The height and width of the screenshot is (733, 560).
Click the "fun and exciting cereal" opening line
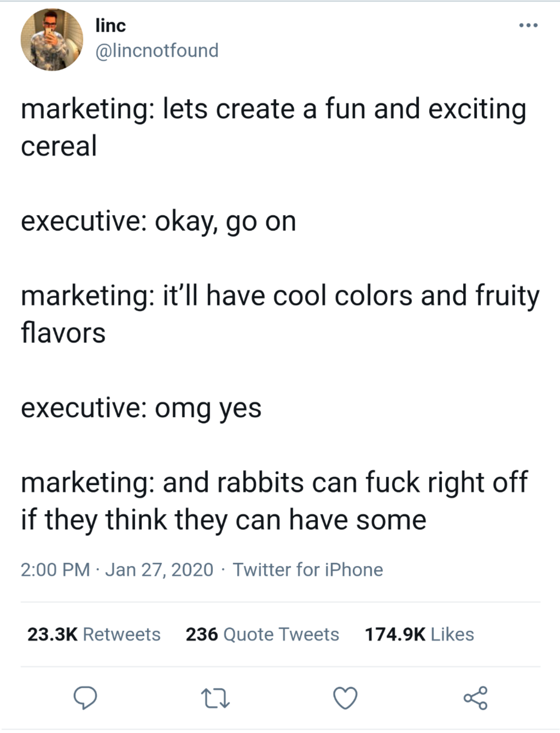click(x=273, y=109)
